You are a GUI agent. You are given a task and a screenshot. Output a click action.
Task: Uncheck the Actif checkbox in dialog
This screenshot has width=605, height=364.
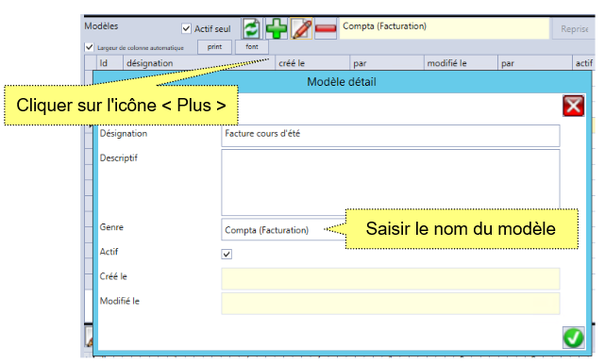[227, 254]
